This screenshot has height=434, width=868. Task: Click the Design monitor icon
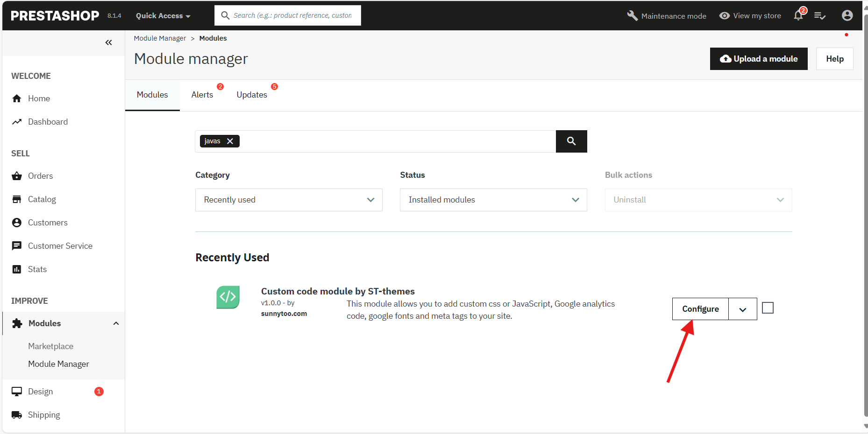click(17, 392)
